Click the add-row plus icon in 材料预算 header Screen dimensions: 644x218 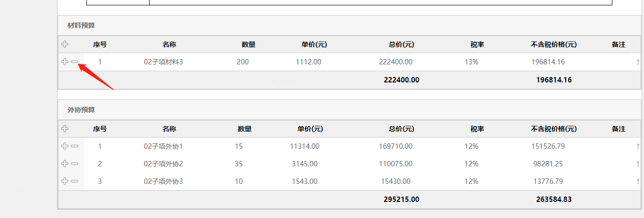tap(65, 44)
